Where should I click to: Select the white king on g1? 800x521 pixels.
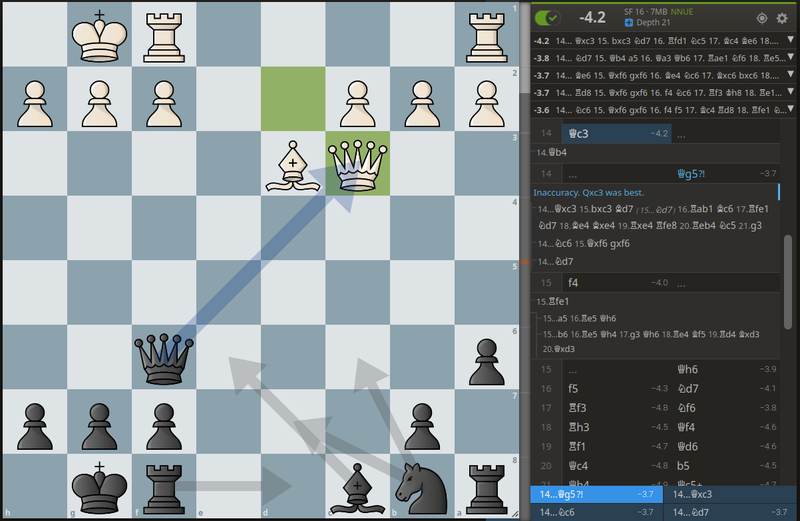99,36
